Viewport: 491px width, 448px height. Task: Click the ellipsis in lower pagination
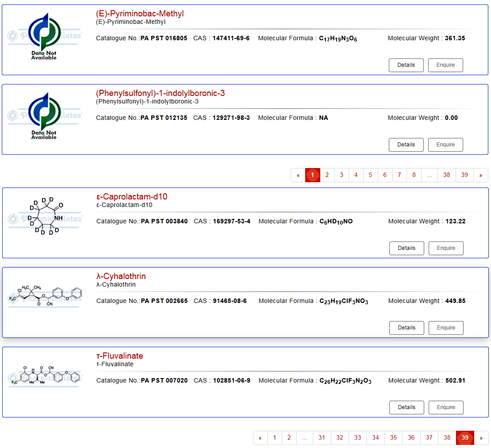[x=305, y=438]
